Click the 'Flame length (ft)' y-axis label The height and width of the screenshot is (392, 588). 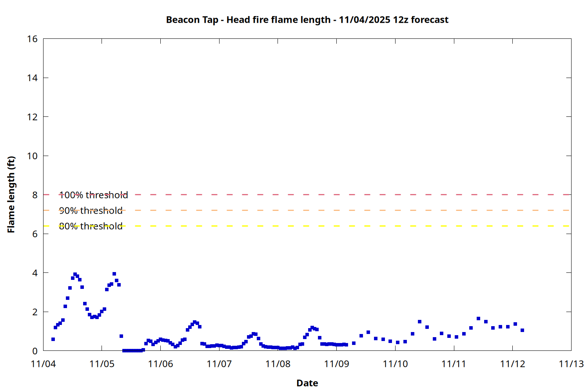[x=11, y=194]
